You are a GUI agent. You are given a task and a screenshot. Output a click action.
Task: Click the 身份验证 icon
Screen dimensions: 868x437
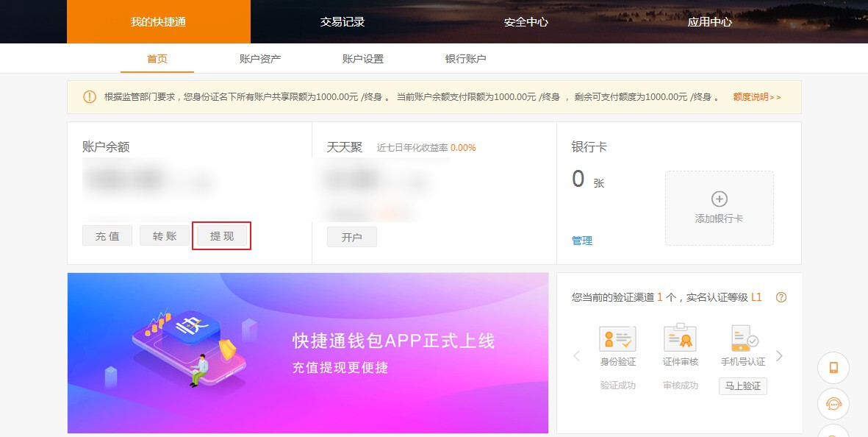click(x=618, y=338)
